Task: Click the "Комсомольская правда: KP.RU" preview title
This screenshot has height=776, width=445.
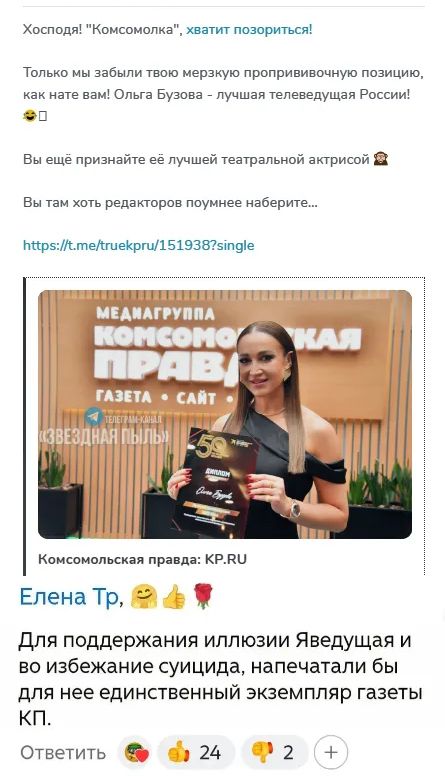Action: point(142,559)
